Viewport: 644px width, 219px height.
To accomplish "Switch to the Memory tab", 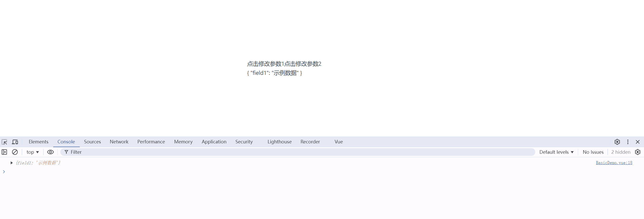I will [x=183, y=142].
